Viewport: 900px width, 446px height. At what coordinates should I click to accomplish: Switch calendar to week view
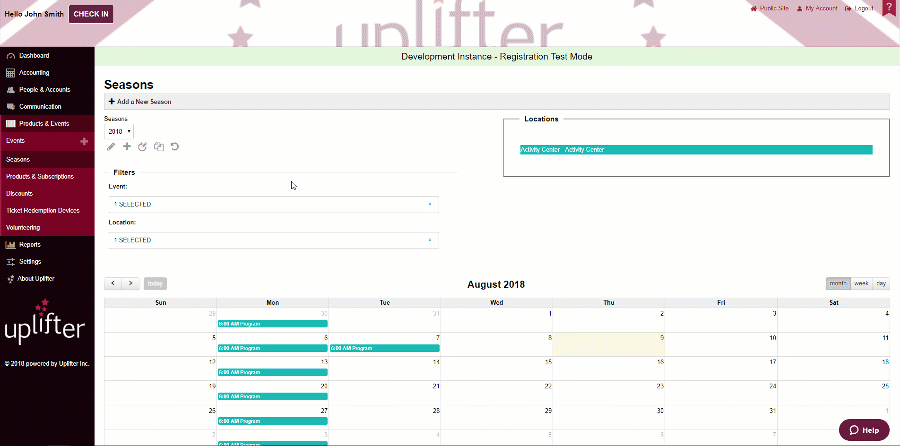point(860,284)
